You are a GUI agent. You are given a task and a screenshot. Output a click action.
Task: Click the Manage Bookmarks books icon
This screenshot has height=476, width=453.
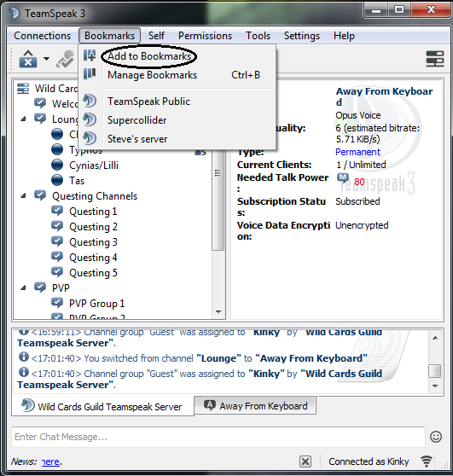click(90, 73)
